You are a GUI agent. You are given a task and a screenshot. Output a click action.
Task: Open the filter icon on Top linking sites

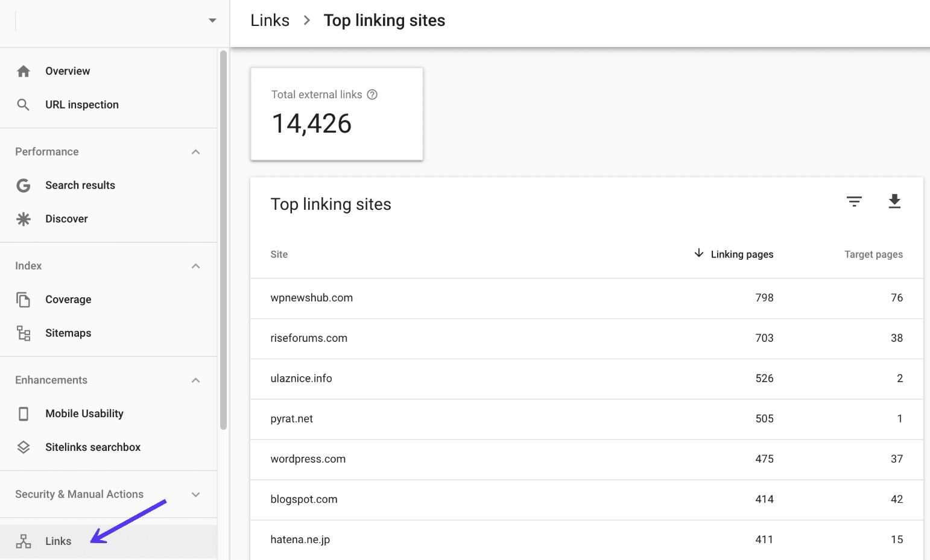(854, 201)
